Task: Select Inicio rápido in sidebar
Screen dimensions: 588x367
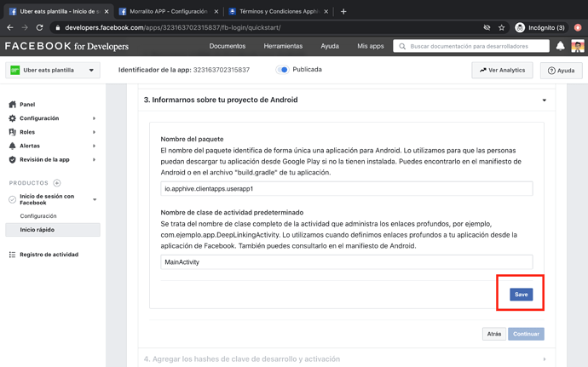Action: click(53, 230)
